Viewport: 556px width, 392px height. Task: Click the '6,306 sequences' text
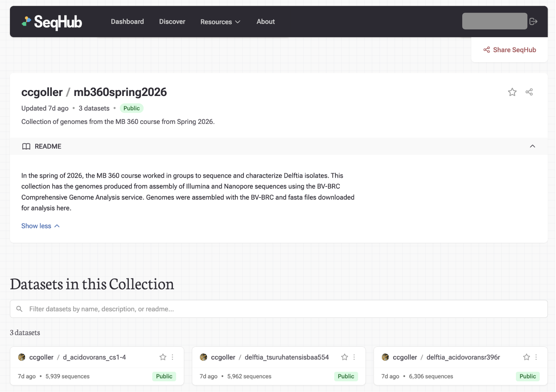[x=431, y=376]
